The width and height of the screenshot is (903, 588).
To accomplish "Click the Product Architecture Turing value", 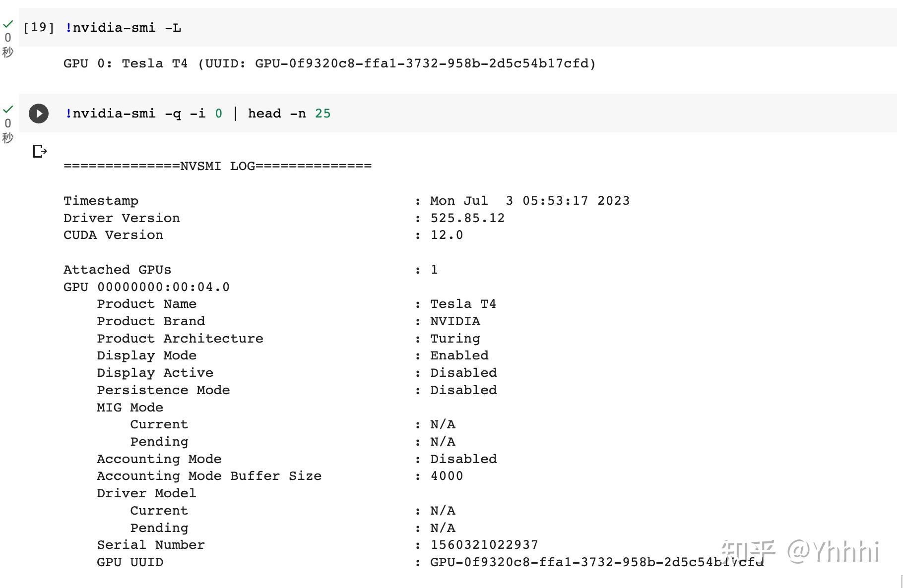I will [455, 339].
